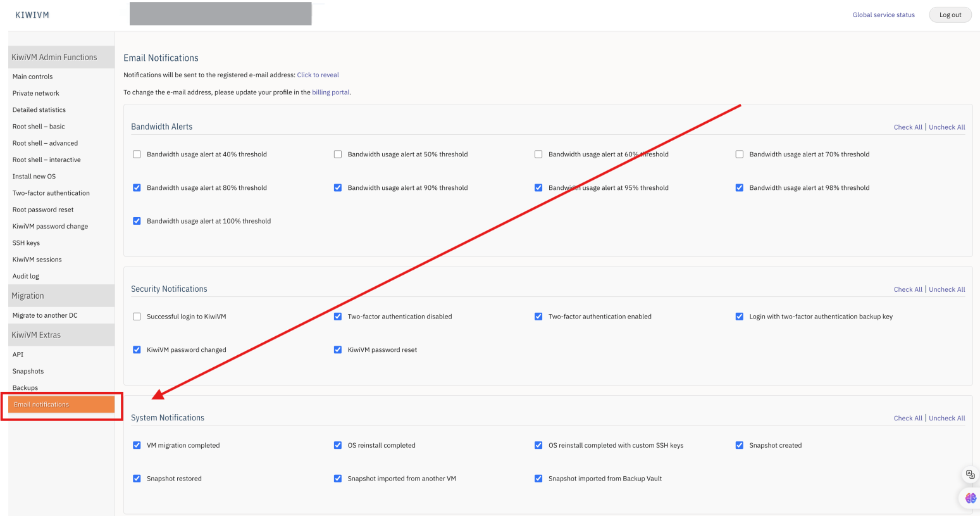Open Two-factor authentication settings

tap(51, 193)
